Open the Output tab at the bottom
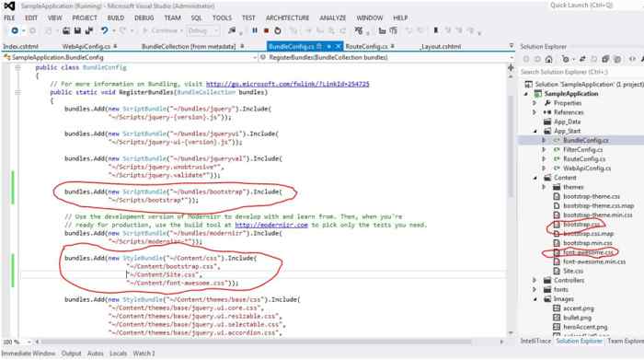Image resolution: width=644 pixels, height=360 pixels. pos(71,354)
